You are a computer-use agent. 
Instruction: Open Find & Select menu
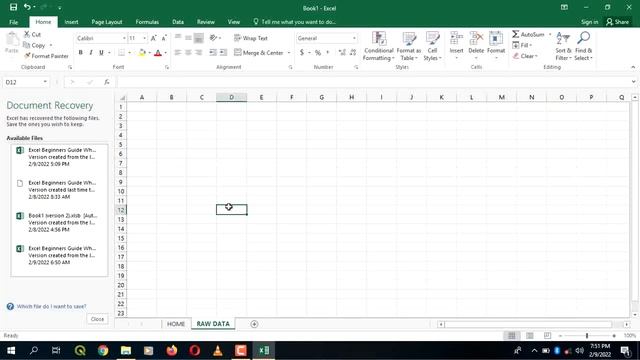pos(583,46)
